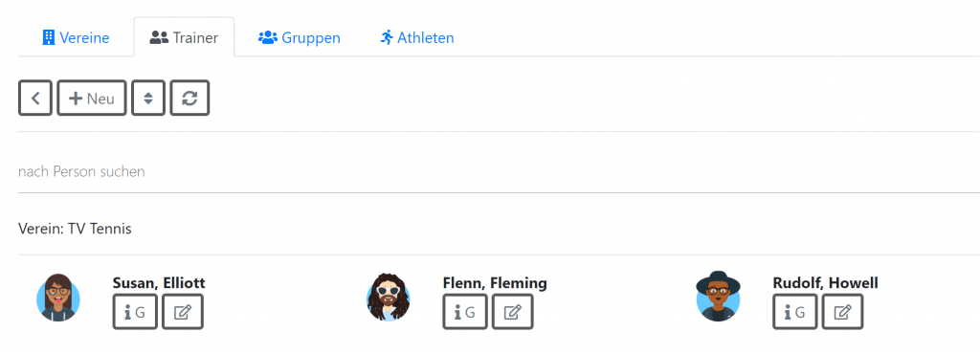Go to the Athleten tab
Viewport: 980px width, 354px height.
pyautogui.click(x=417, y=37)
